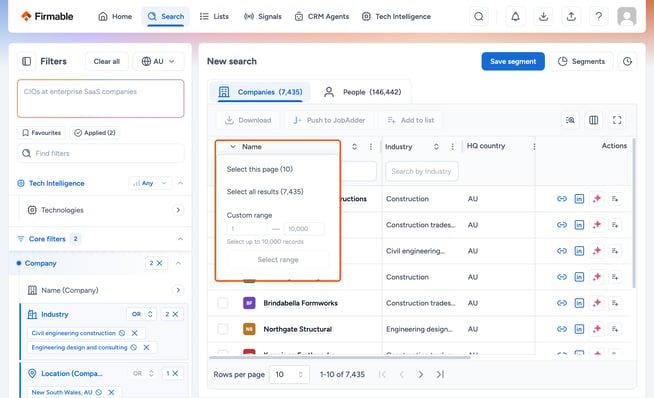
Task: Click AI sparkle icon for Brindabella Formworks
Action: 597,303
